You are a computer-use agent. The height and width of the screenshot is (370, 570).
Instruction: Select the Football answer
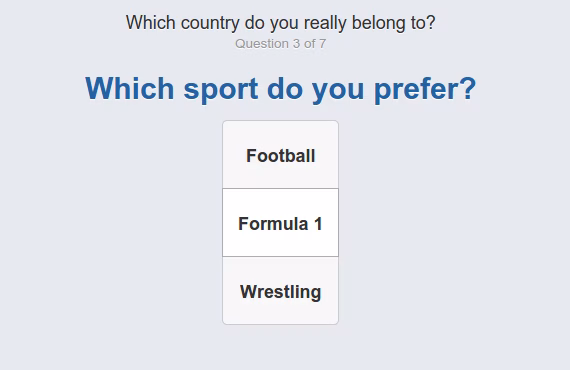click(280, 154)
